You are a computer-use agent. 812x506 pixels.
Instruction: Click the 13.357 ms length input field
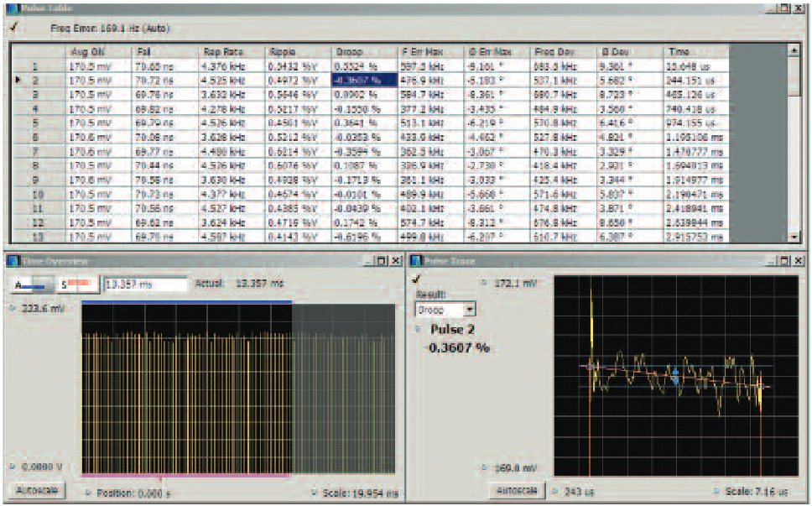pos(145,284)
